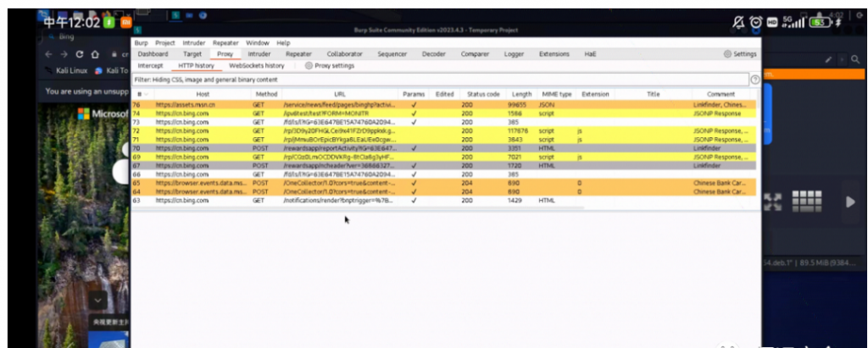868x348 pixels.
Task: Open the Window menu
Action: [258, 42]
